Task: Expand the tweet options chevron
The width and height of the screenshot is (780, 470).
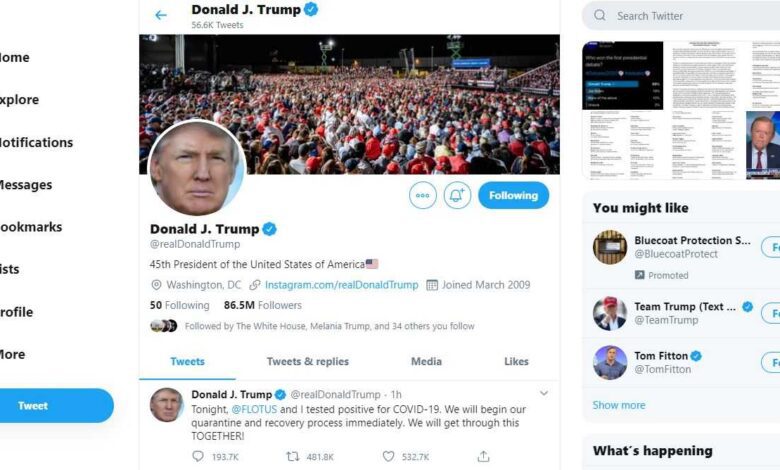Action: (544, 393)
